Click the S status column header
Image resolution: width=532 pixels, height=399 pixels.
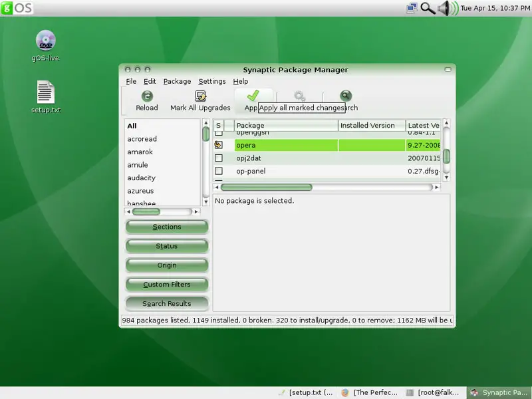[219, 126]
